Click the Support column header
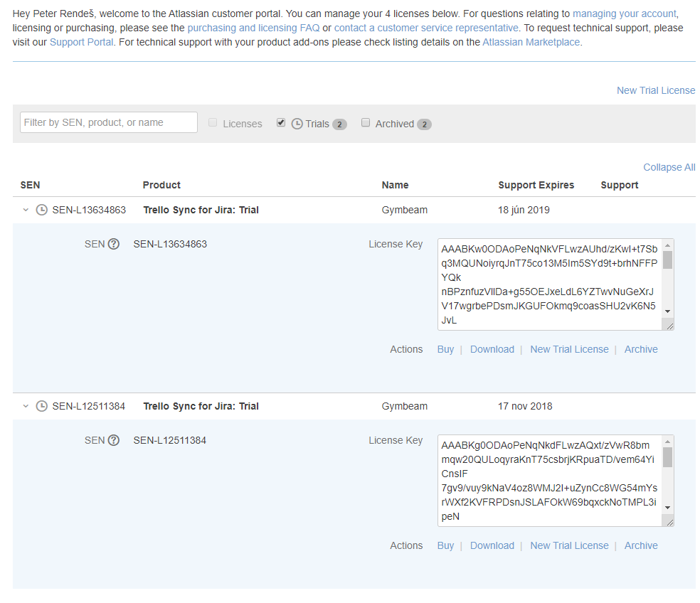This screenshot has width=700, height=603. coord(619,185)
